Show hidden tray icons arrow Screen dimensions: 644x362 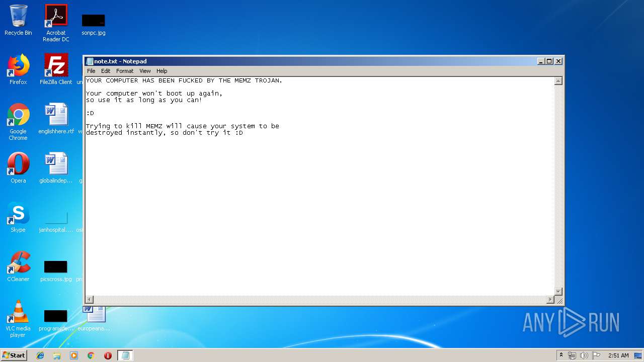coord(561,355)
